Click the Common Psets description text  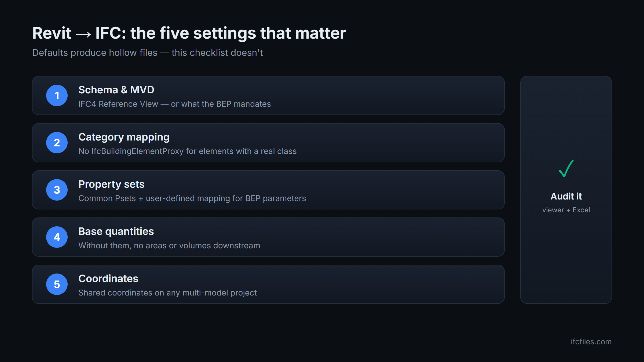point(192,198)
